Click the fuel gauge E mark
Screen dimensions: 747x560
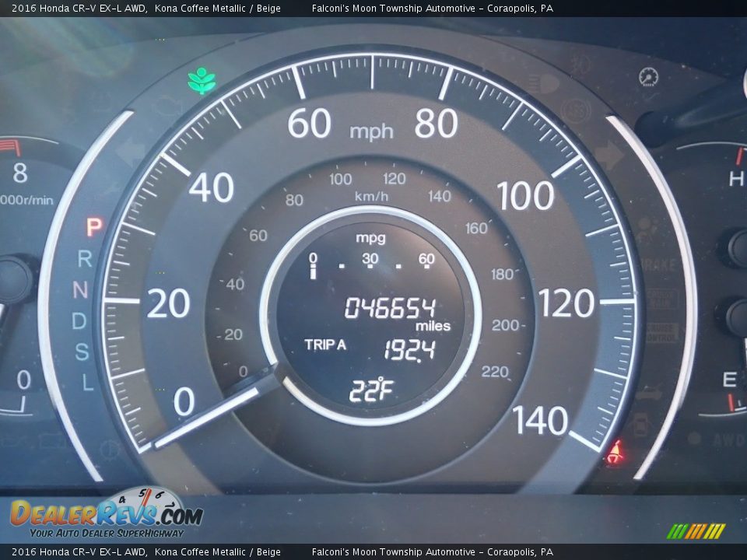[x=729, y=380]
